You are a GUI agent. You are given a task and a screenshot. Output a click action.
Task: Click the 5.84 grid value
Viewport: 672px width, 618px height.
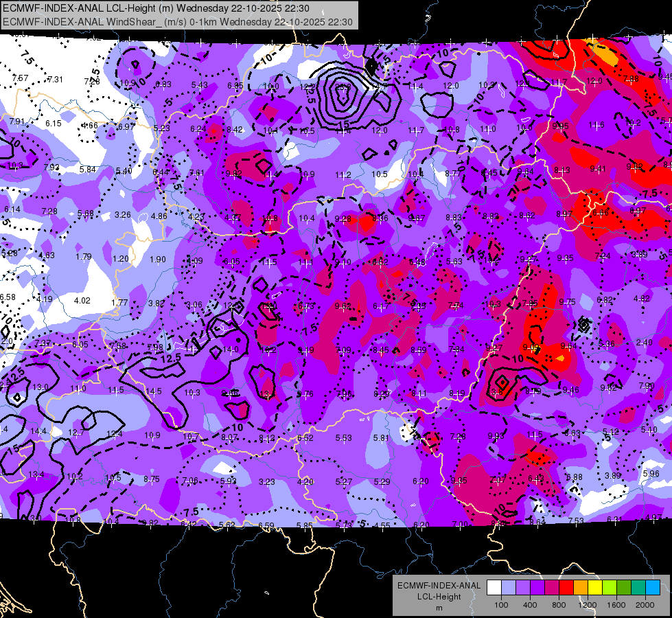(87, 170)
